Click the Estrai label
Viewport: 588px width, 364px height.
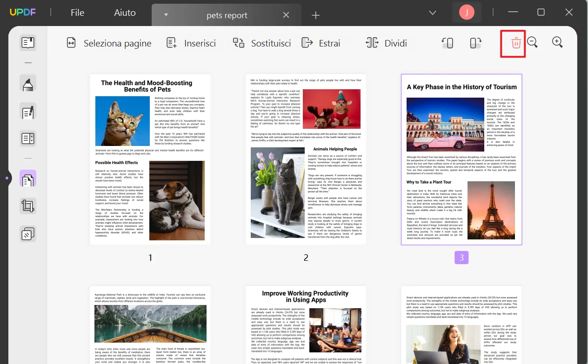(330, 43)
